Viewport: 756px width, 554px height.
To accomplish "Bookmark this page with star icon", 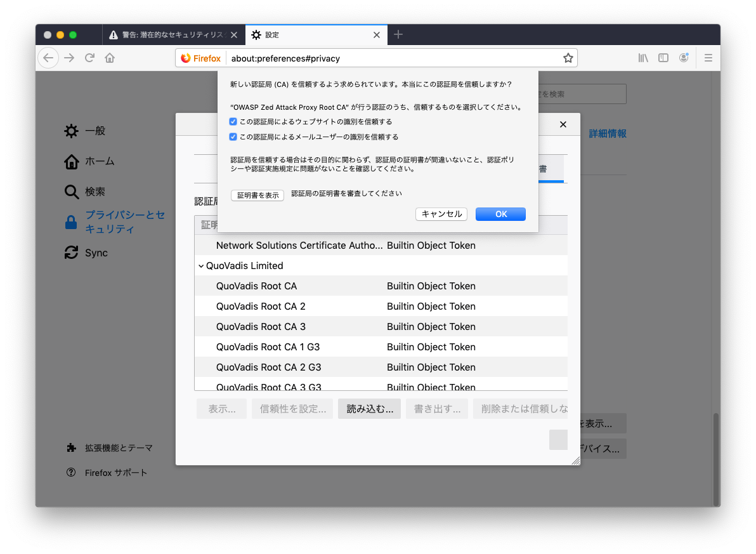I will pos(568,58).
